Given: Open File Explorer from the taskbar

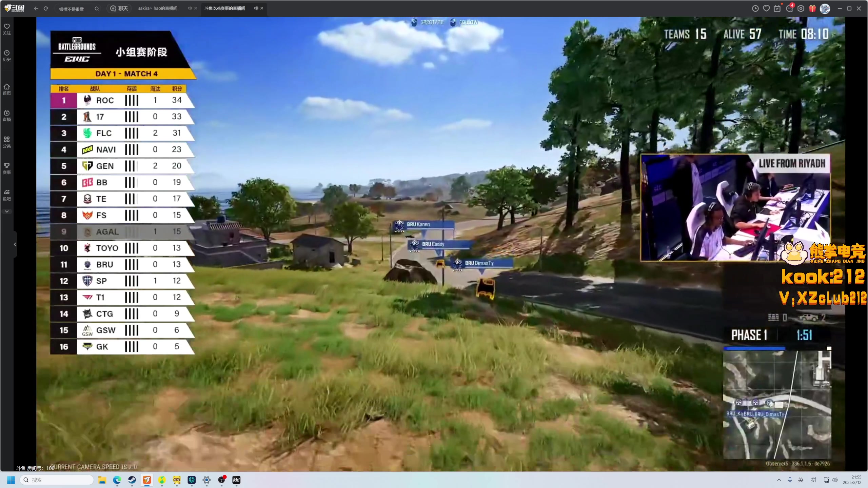Looking at the screenshot, I should (x=102, y=480).
